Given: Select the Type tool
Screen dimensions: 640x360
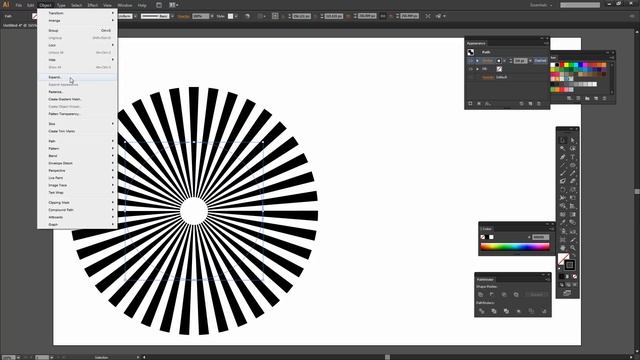Looking at the screenshot, I should [573, 157].
